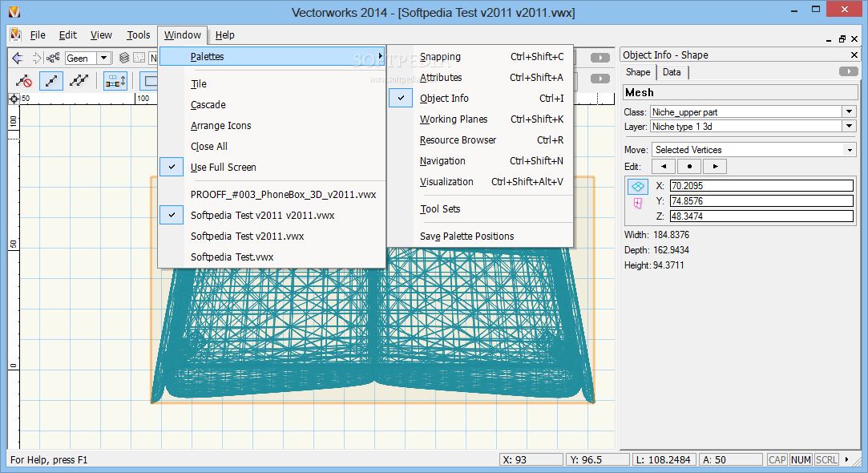The height and width of the screenshot is (473, 868).
Task: Select the unrestricted interactive scaling mode
Action: point(79,81)
